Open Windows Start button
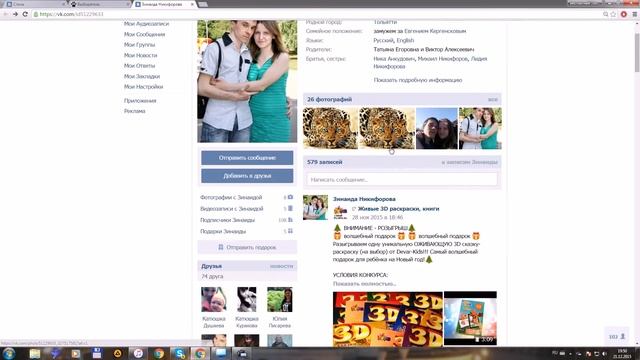This screenshot has height=360, width=640. pyautogui.click(x=9, y=353)
